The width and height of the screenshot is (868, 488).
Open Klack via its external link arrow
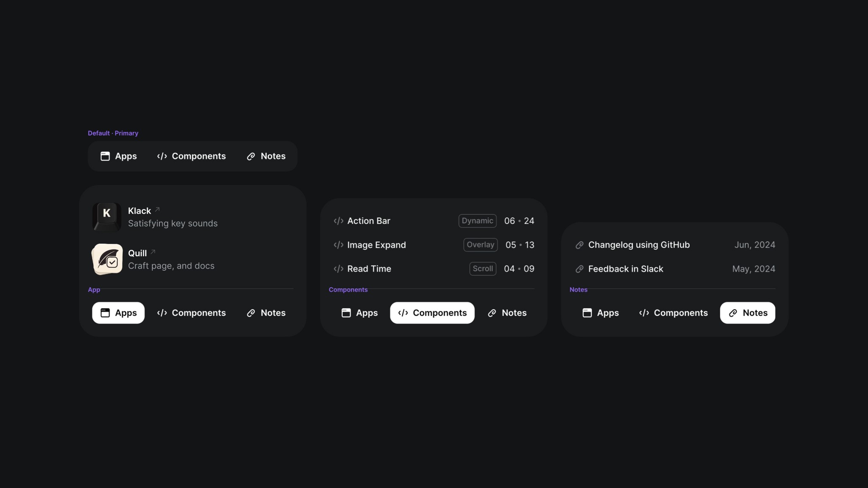point(157,209)
